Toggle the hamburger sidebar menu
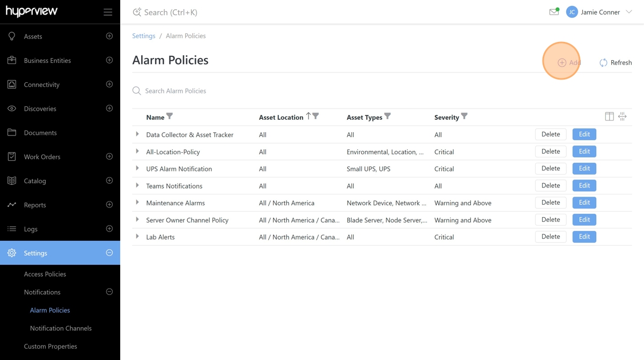 click(x=108, y=12)
